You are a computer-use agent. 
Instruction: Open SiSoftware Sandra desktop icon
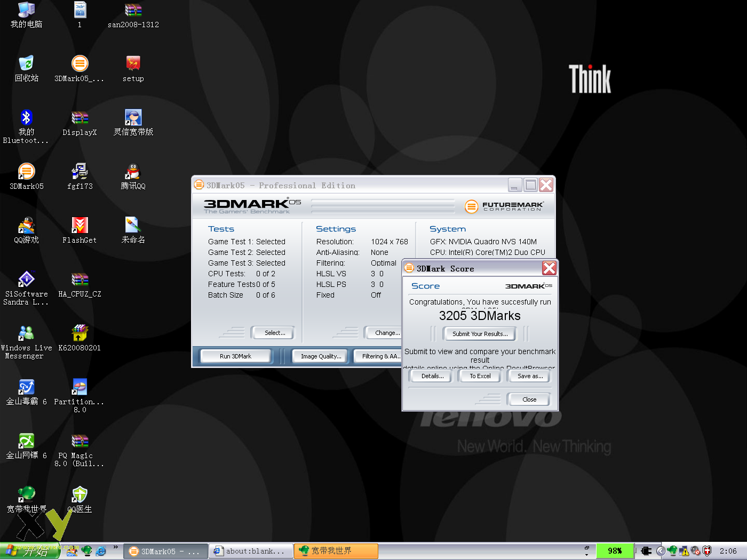(26, 280)
